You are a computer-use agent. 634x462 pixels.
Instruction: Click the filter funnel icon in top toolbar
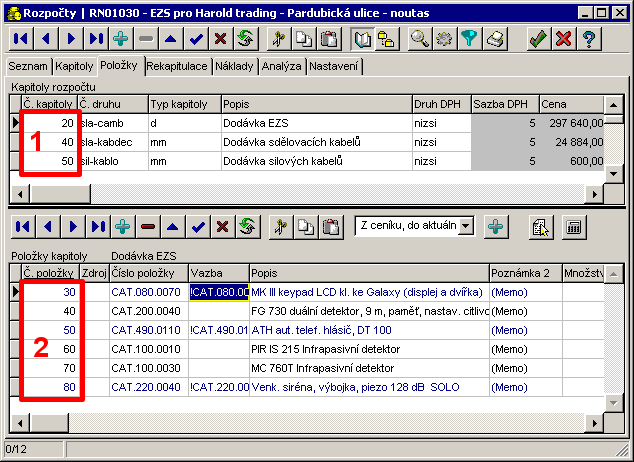(x=469, y=39)
